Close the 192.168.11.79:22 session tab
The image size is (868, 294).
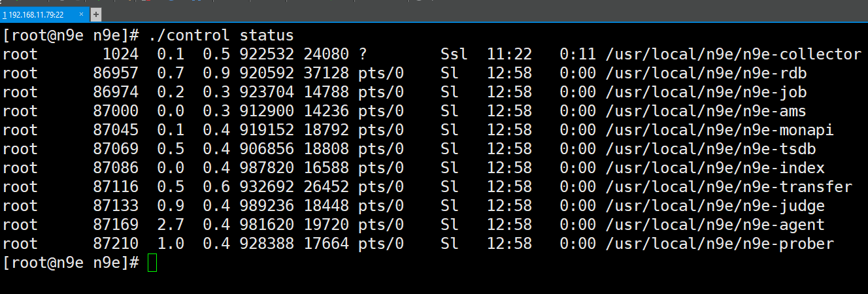pos(82,14)
